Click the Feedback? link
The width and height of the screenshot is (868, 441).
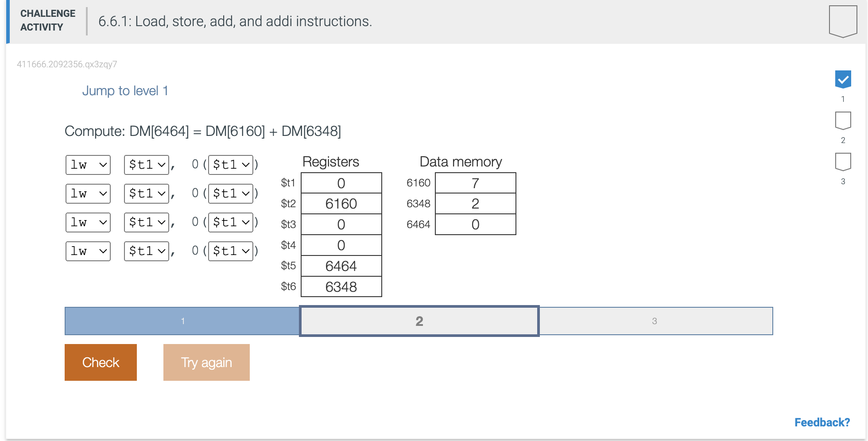(x=822, y=422)
